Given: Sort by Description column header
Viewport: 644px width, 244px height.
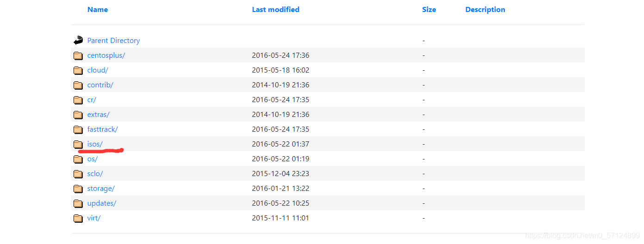Looking at the screenshot, I should (x=485, y=9).
